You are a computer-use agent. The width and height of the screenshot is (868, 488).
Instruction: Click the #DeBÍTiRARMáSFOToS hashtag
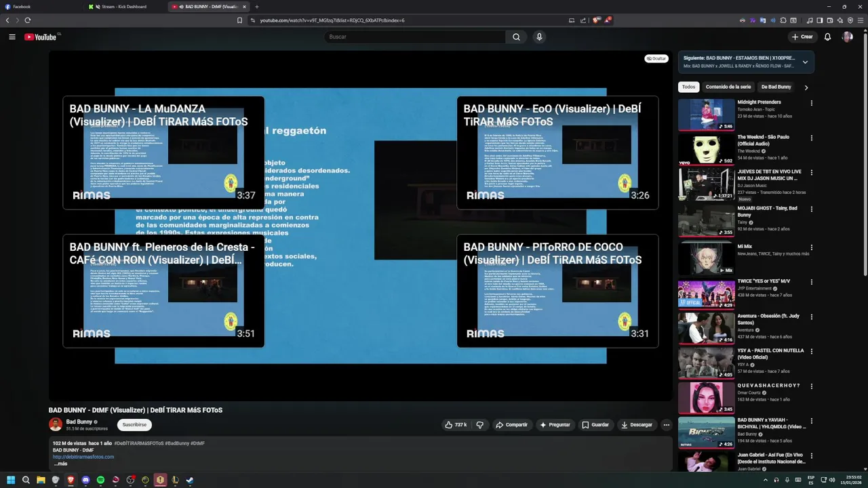(139, 443)
